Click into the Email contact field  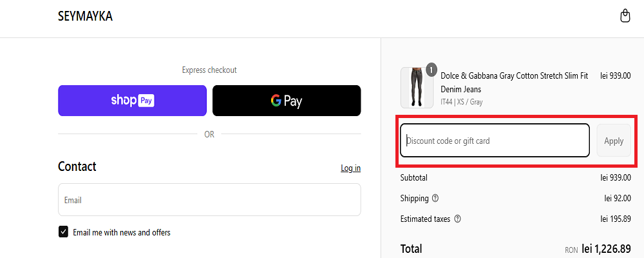click(x=209, y=200)
